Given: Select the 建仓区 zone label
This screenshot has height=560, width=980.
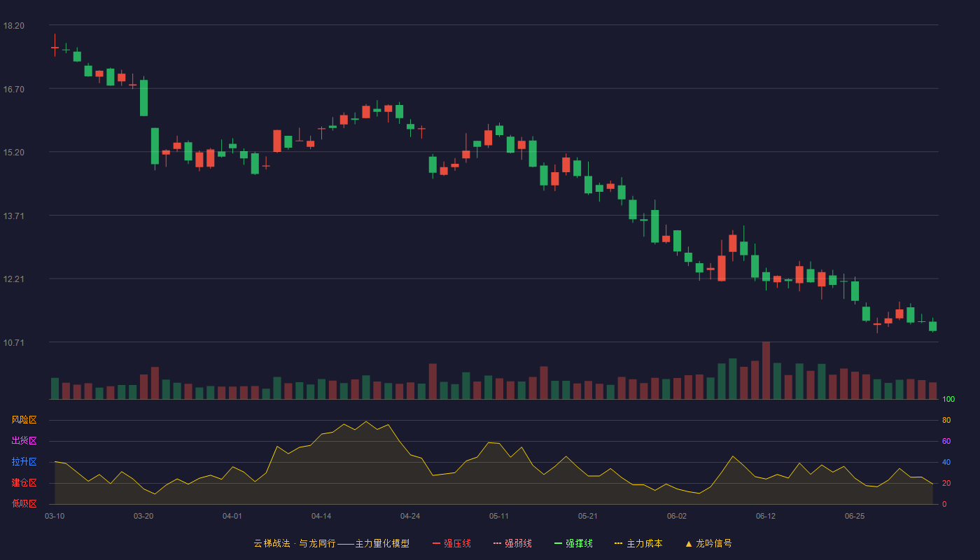Looking at the screenshot, I should click(x=24, y=483).
